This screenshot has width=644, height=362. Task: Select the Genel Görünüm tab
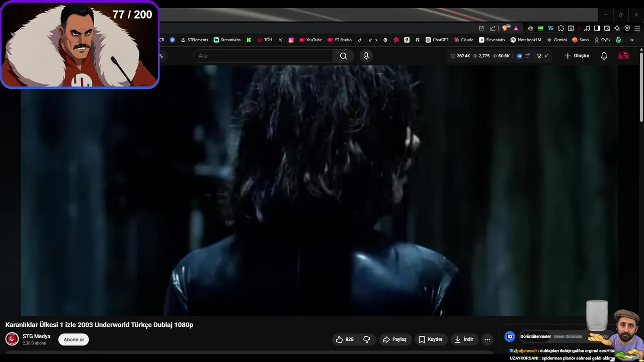[568, 336]
